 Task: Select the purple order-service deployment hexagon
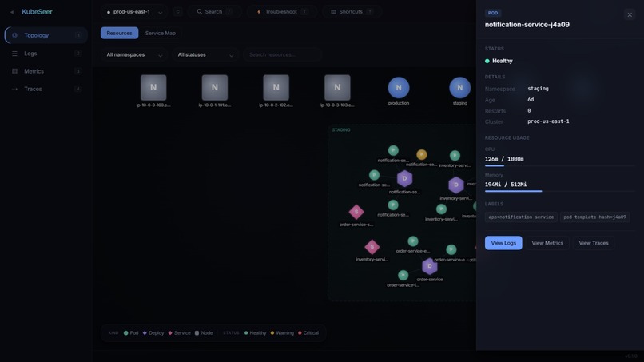pyautogui.click(x=430, y=266)
